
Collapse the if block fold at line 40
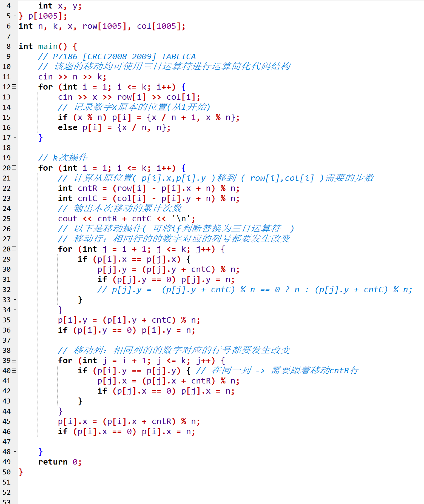pos(14,370)
